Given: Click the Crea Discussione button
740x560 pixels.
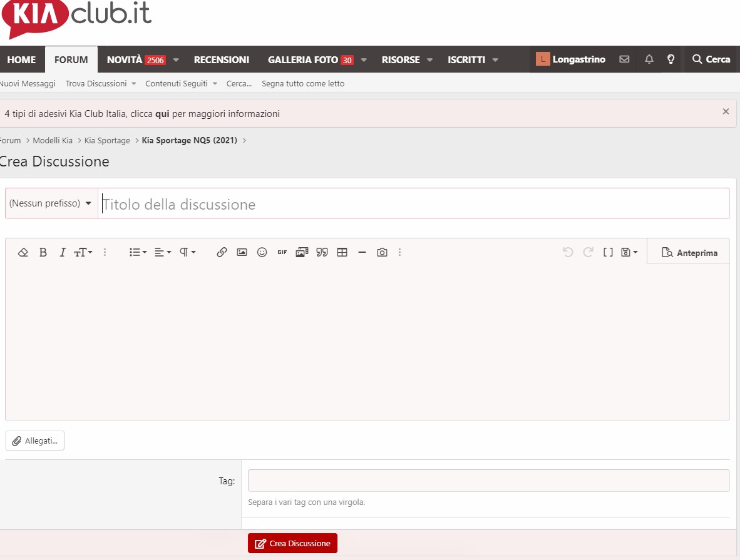Looking at the screenshot, I should (292, 544).
